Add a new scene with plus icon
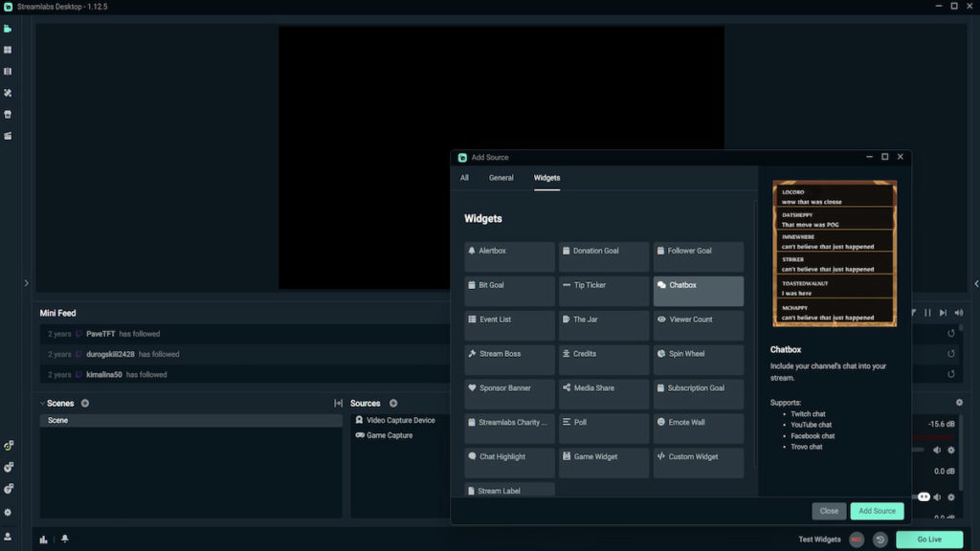 (85, 404)
